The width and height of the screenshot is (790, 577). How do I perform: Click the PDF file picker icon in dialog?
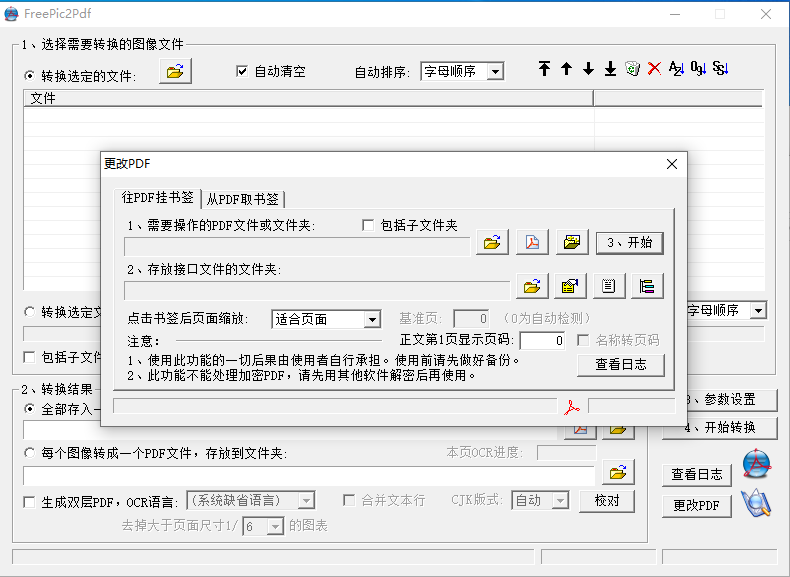(533, 242)
